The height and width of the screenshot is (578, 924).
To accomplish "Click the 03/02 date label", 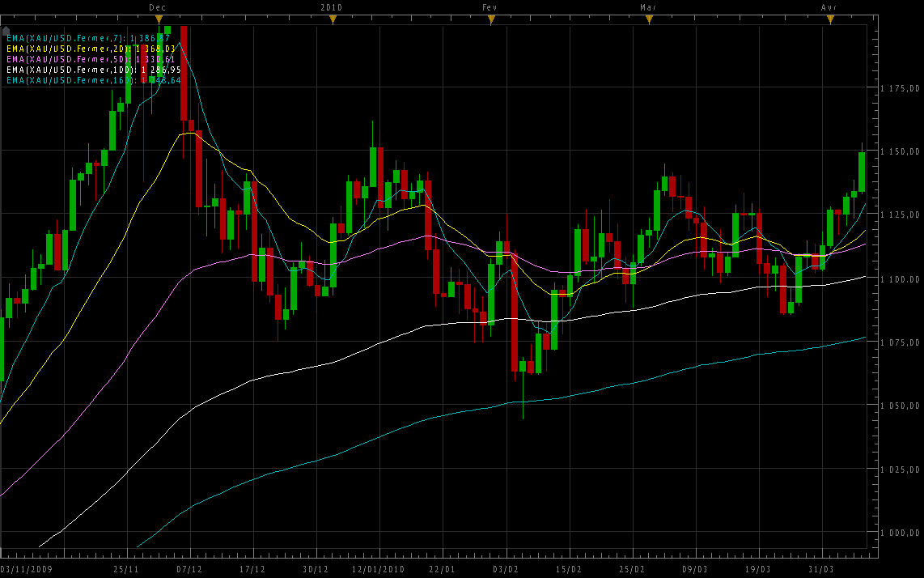I will [x=506, y=569].
